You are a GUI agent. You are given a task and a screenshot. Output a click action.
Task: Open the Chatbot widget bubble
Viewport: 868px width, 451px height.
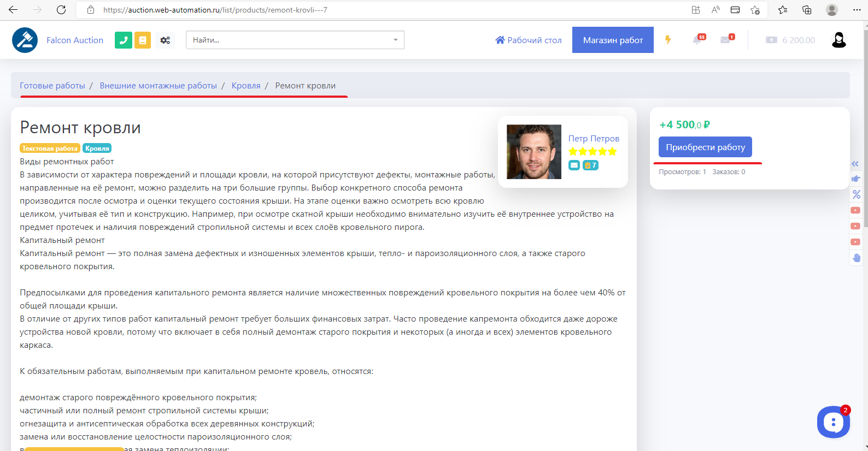click(x=833, y=422)
